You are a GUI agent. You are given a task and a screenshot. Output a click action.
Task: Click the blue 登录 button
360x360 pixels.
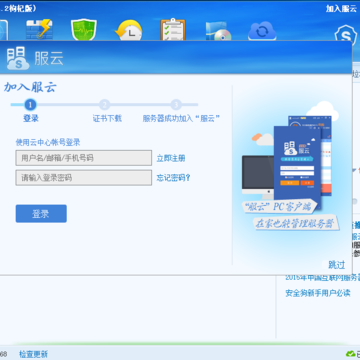(41, 214)
